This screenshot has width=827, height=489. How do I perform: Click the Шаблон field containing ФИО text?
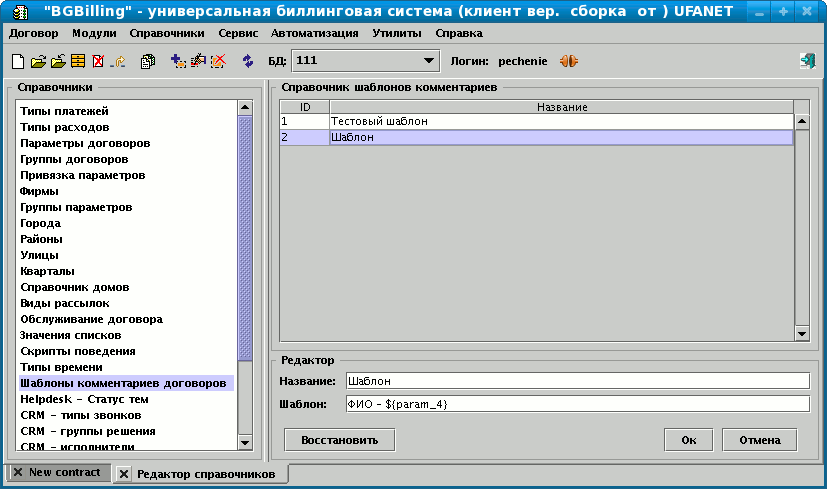pyautogui.click(x=575, y=404)
